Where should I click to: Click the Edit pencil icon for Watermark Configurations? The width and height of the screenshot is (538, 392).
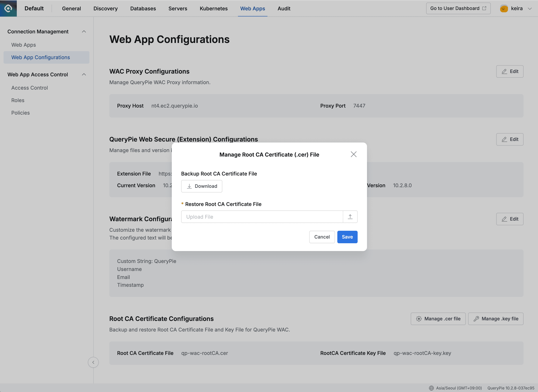[x=504, y=219]
